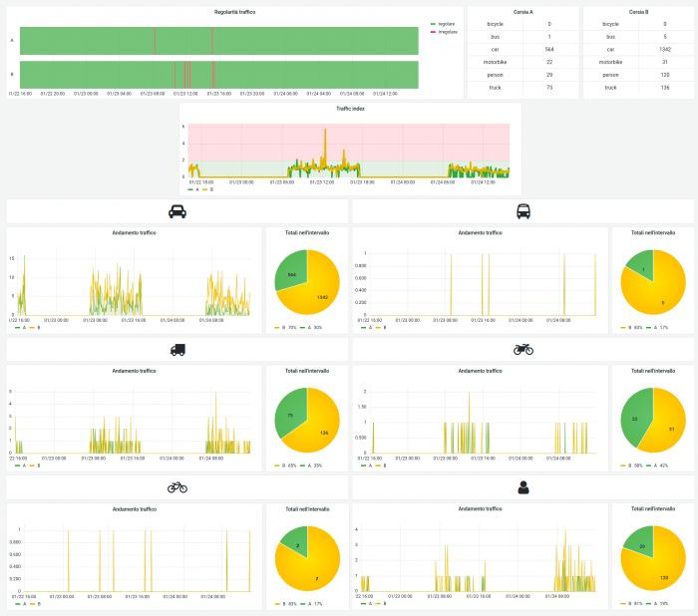Click 'B 70%' legend in car pie chart
698x616 pixels.
(x=288, y=328)
